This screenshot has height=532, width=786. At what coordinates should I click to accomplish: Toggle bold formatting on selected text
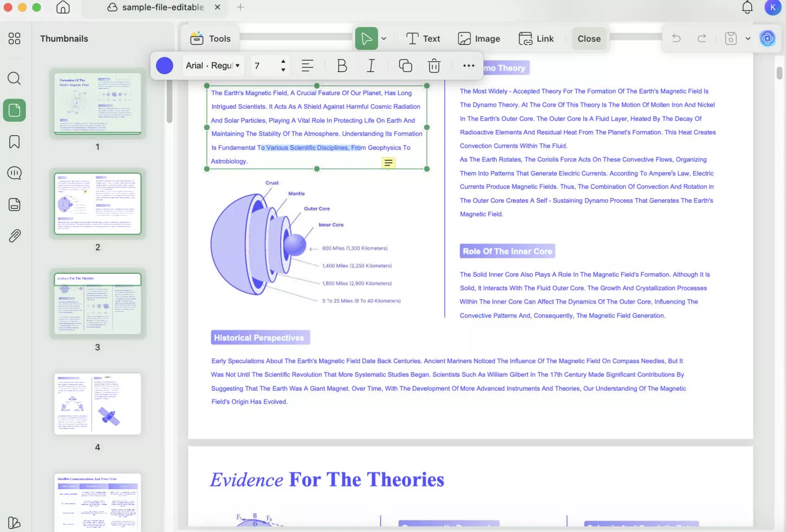point(342,65)
